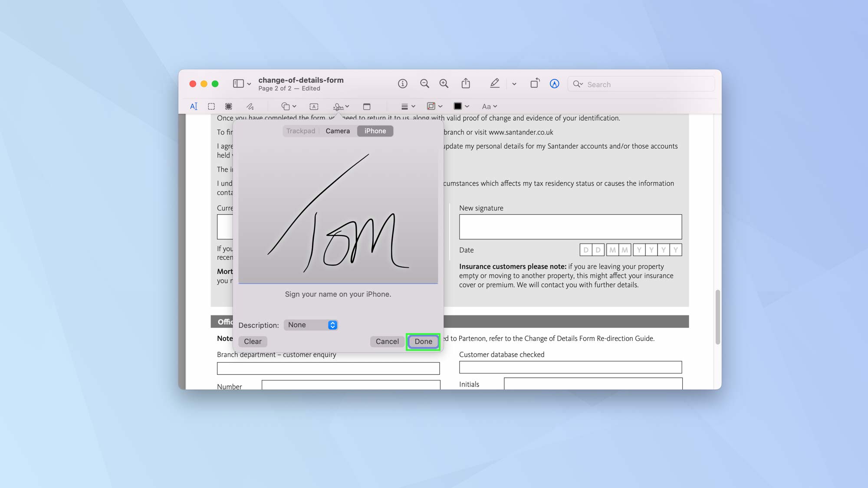868x488 pixels.
Task: Zoom in on the document
Action: [x=444, y=84]
